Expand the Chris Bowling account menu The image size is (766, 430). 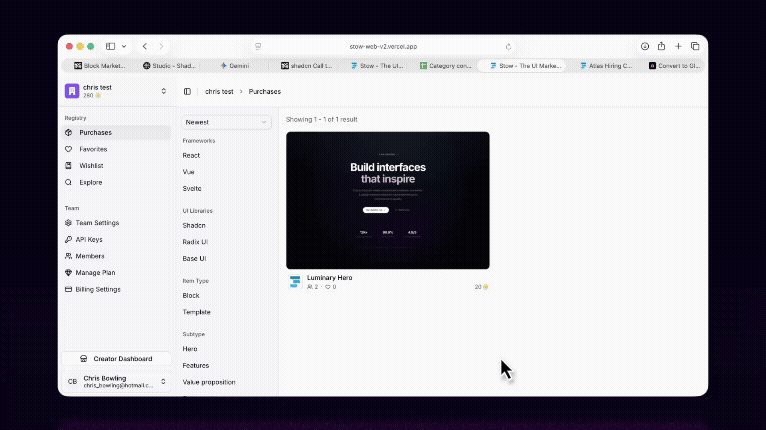point(163,382)
